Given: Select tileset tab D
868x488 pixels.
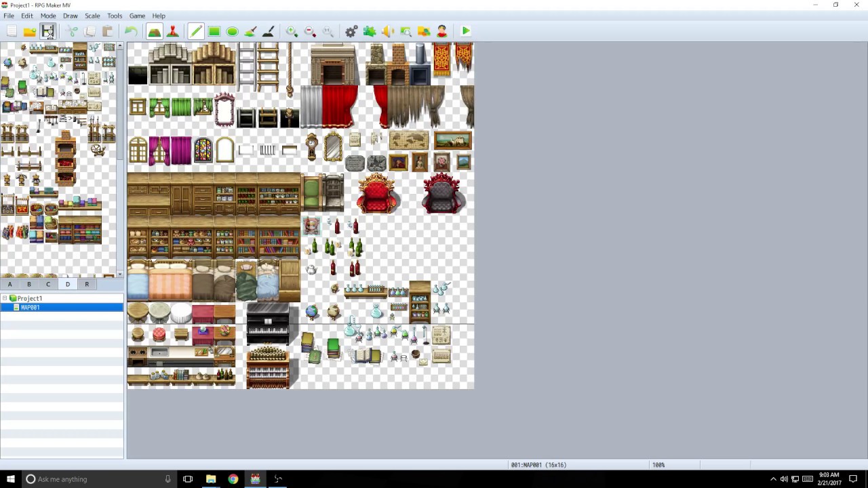Looking at the screenshot, I should 67,285.
